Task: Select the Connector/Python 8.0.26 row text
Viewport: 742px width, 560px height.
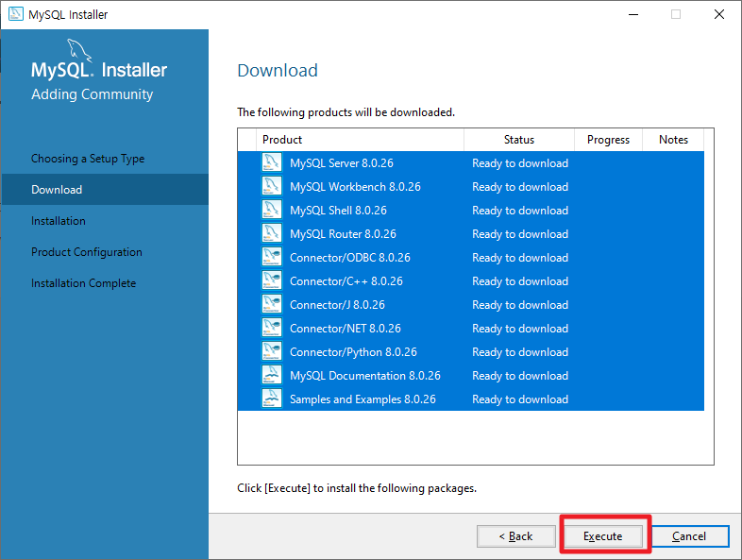Action: point(353,352)
